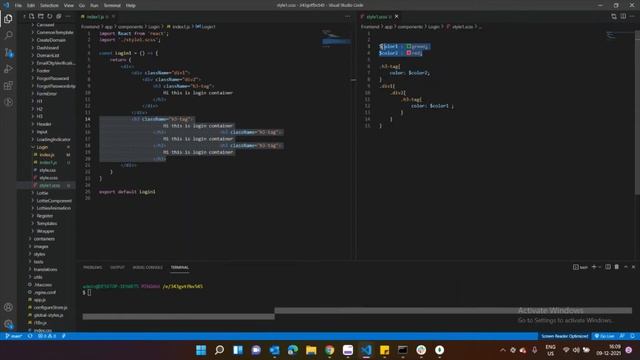Expand the LoadingIndicator folder

click(x=53, y=140)
